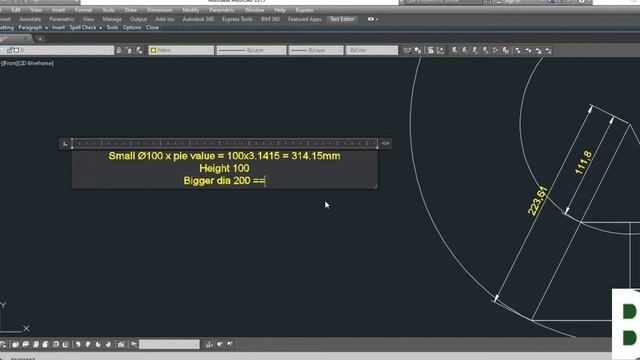Select the Front view icon
640x360 pixels.
pos(56,344)
